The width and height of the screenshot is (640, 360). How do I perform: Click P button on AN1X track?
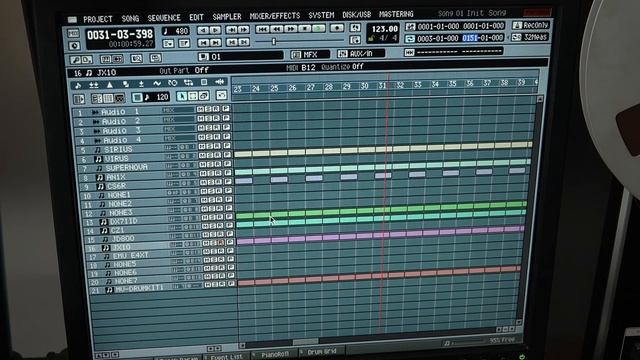click(x=228, y=173)
